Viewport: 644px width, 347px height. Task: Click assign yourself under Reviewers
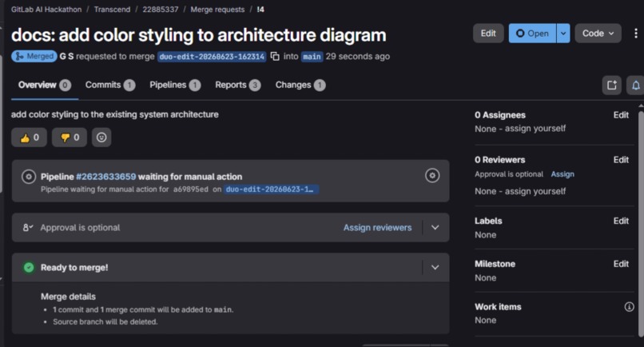pyautogui.click(x=535, y=191)
